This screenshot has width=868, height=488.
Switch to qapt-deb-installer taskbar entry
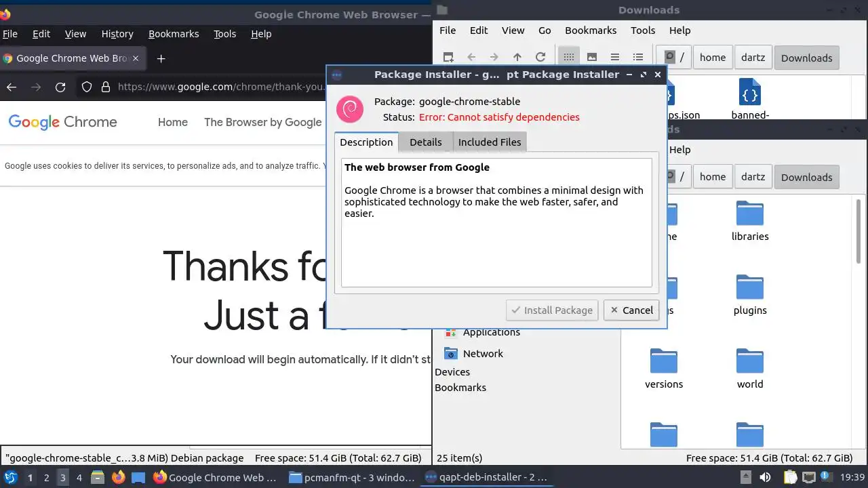(x=486, y=477)
